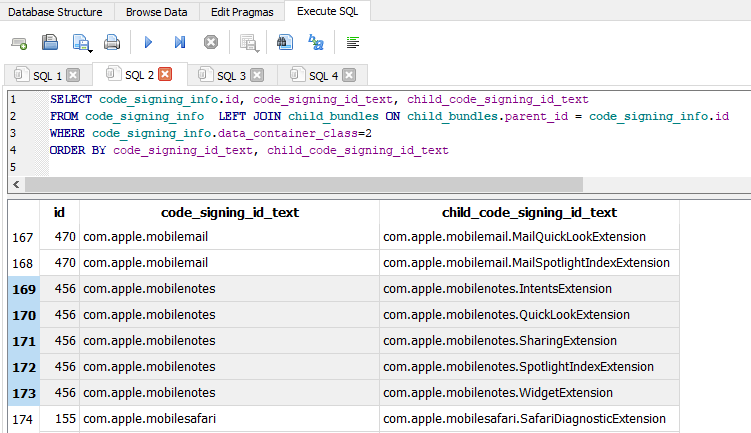Switch to the Database Structure tab

(x=56, y=11)
